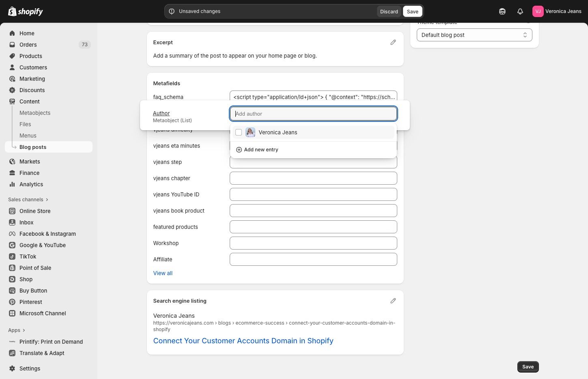Open the Metaobjects menu item
The height and width of the screenshot is (379, 588).
click(x=35, y=113)
